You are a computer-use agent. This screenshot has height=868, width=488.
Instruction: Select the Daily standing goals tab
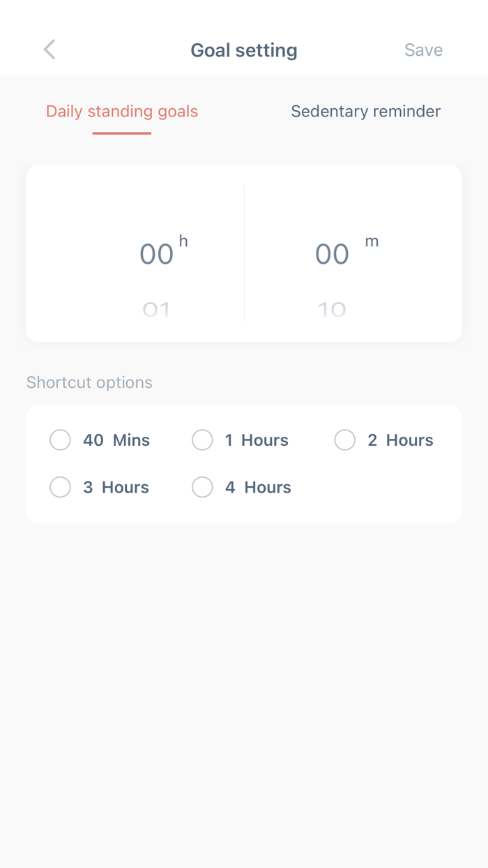point(121,111)
